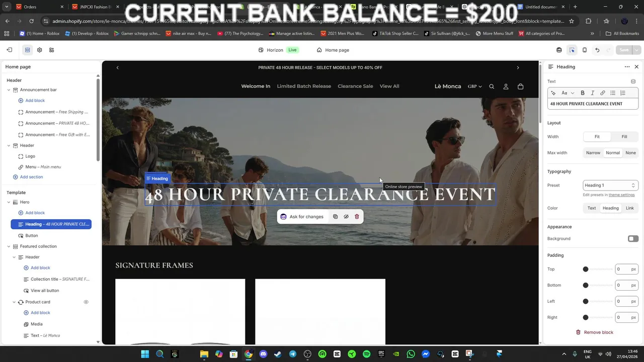Open WhatsApp from the taskbar
644x362 pixels.
point(411,354)
